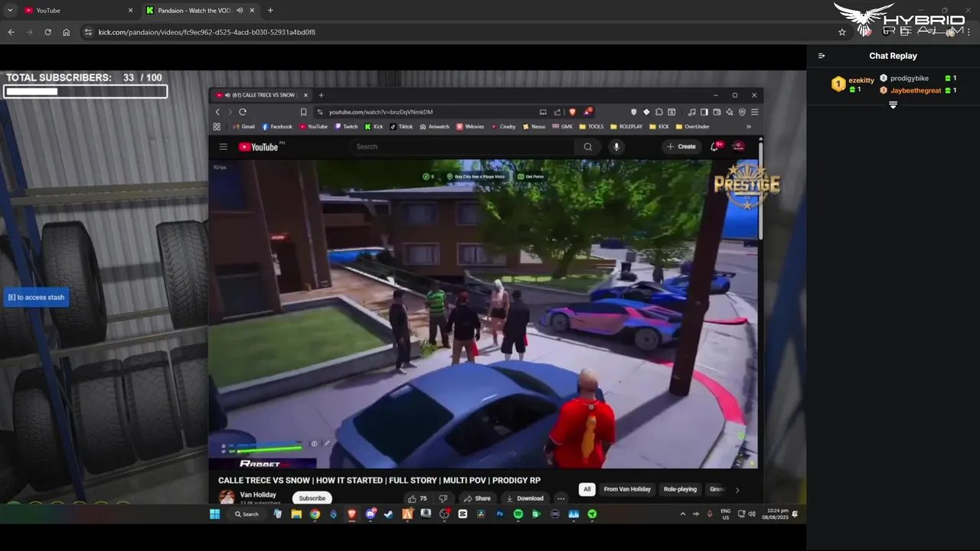The image size is (980, 551).
Task: Download the CALLE TRECE video
Action: click(x=524, y=498)
